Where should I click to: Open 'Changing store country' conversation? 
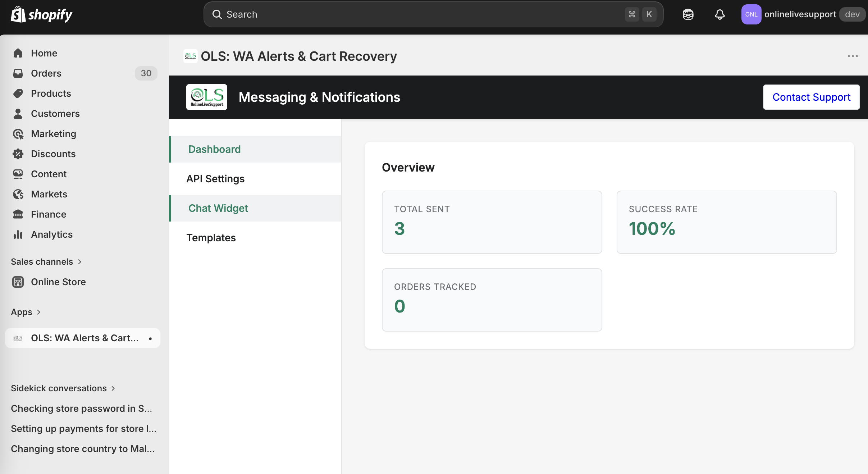[83, 449]
